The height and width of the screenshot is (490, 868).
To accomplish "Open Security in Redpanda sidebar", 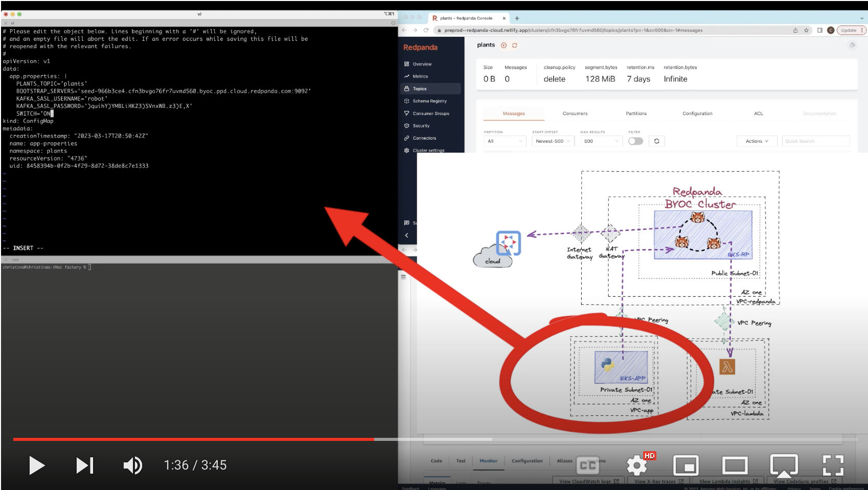I will tap(421, 125).
